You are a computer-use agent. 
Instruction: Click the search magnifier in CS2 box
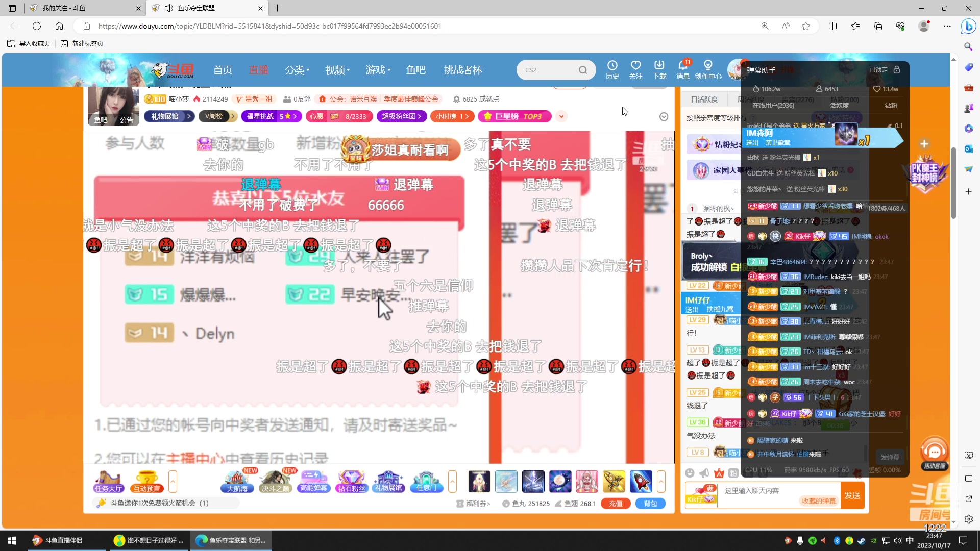582,70
